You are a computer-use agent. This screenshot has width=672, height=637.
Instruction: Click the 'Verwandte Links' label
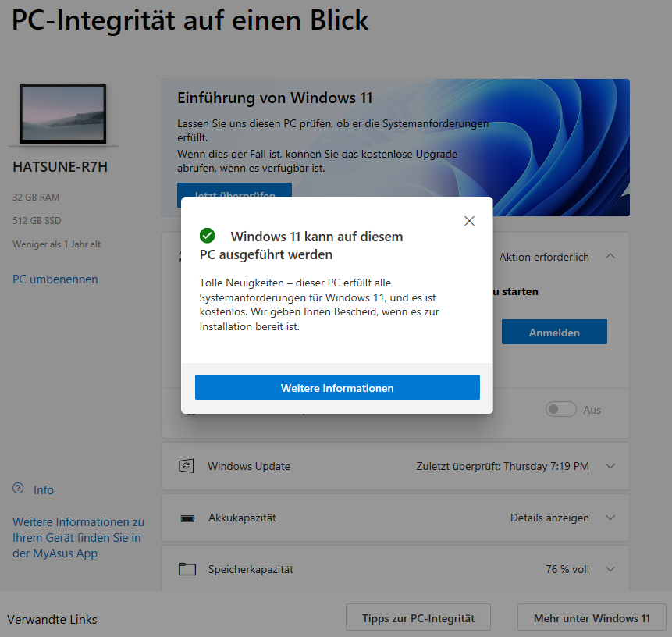click(x=52, y=619)
